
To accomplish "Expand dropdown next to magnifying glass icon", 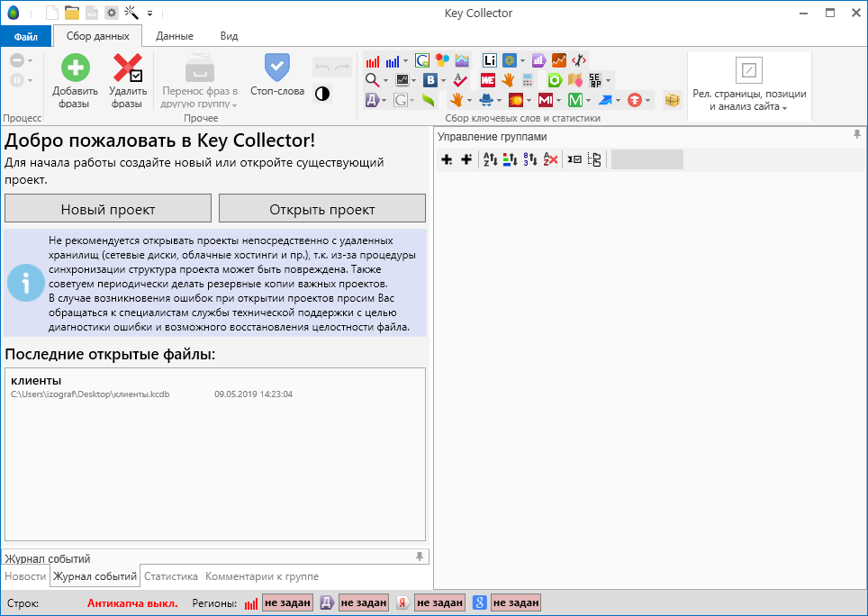I will coord(385,81).
